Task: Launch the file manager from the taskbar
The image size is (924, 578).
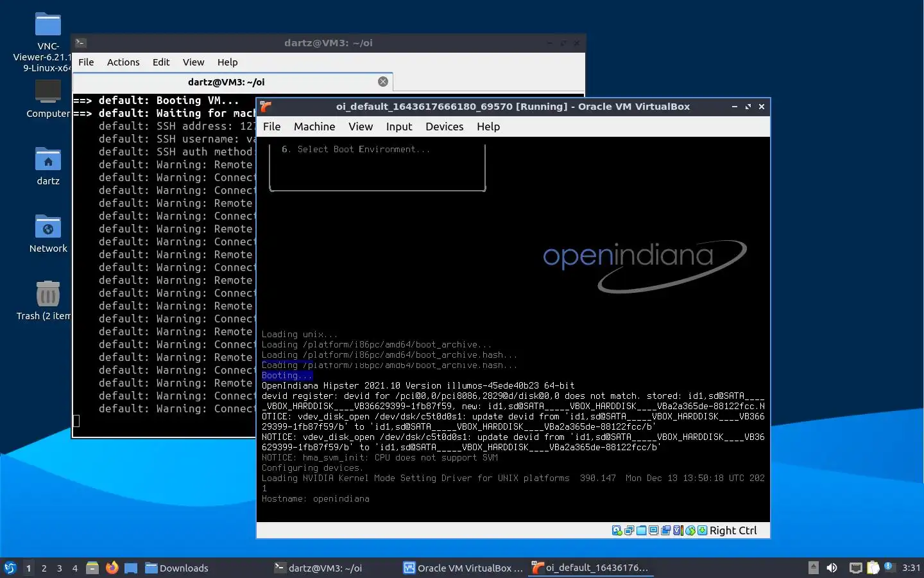Action: tap(92, 568)
